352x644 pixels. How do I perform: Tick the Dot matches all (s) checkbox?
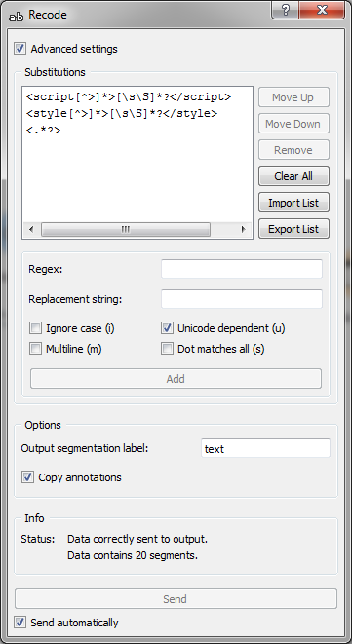[x=167, y=349]
